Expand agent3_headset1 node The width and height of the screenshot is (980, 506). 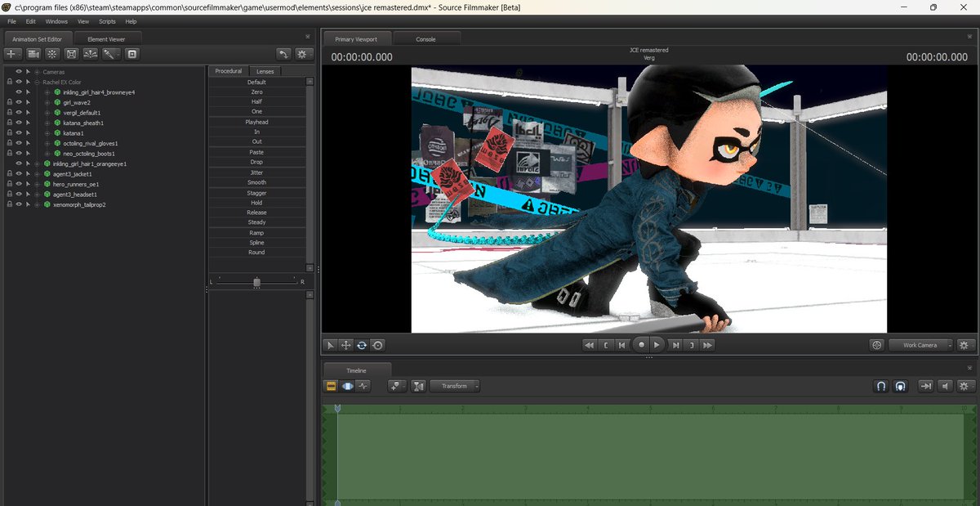pyautogui.click(x=37, y=195)
